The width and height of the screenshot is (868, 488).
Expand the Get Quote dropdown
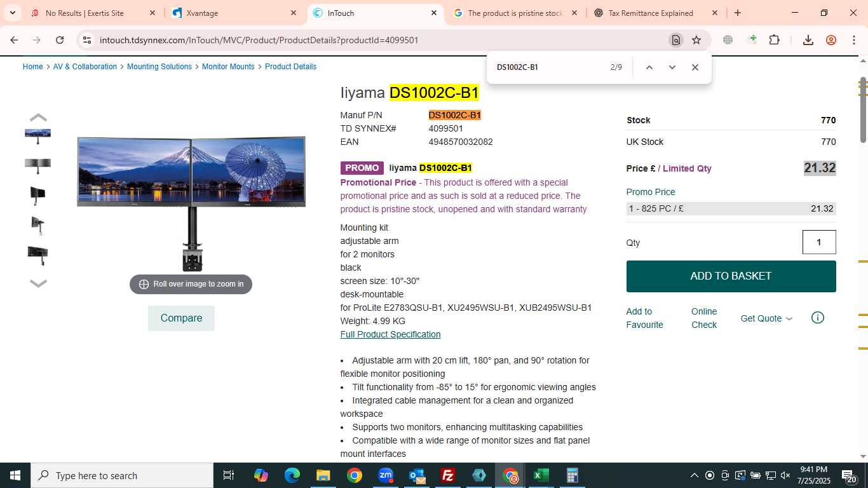(766, 318)
